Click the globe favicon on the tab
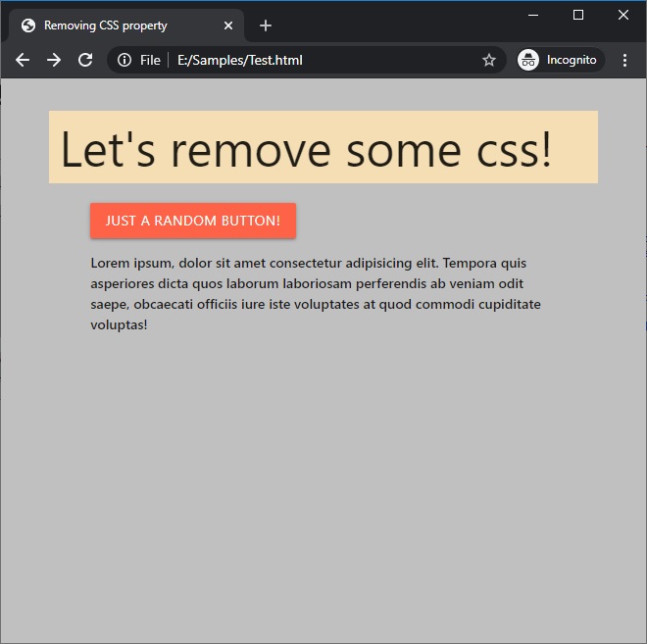The width and height of the screenshot is (647, 644). 28,25
